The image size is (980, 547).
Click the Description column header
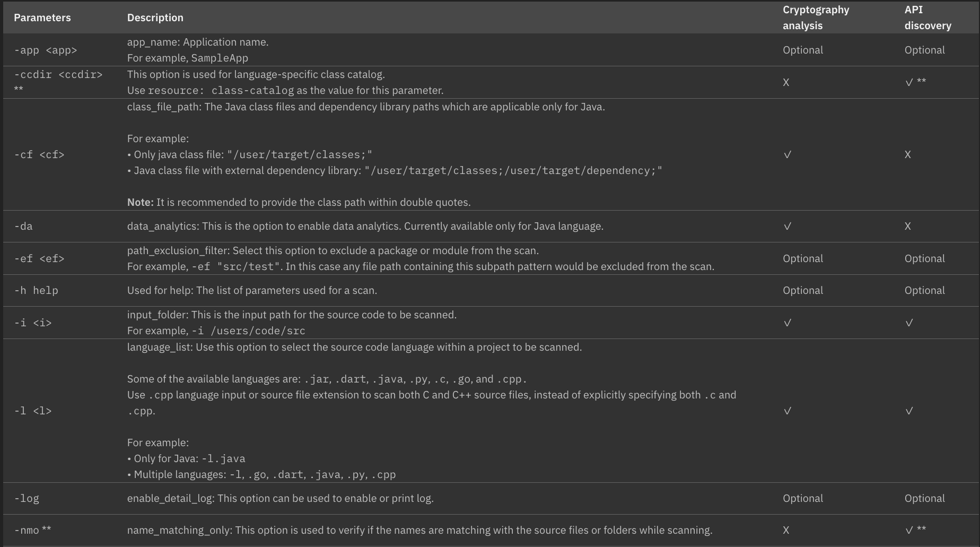[x=155, y=18]
